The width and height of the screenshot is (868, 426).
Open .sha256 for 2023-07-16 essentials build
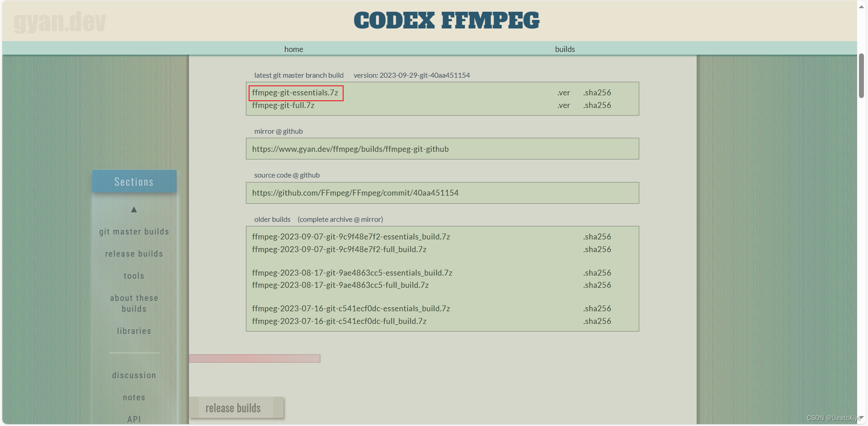(597, 309)
